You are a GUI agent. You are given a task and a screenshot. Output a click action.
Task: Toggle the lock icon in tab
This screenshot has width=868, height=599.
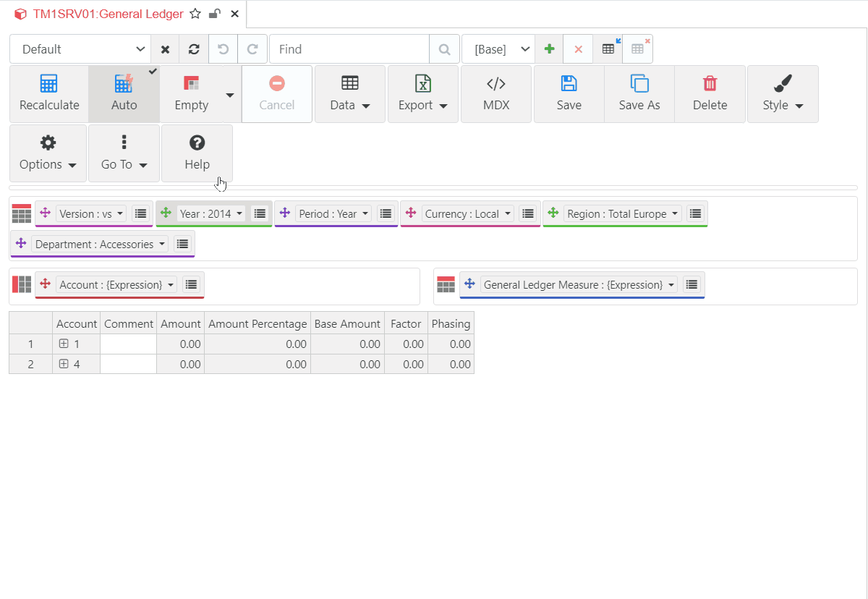point(215,14)
